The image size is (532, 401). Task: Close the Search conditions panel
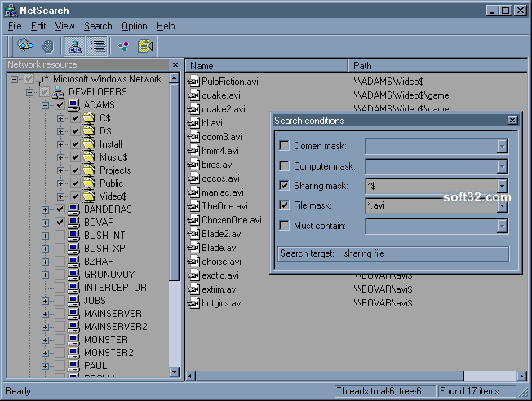point(512,121)
